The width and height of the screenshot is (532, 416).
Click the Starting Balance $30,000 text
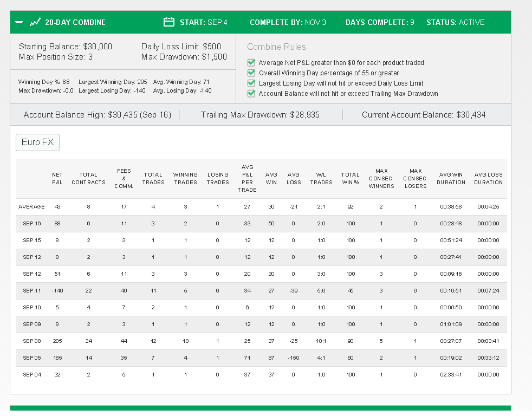click(x=66, y=47)
